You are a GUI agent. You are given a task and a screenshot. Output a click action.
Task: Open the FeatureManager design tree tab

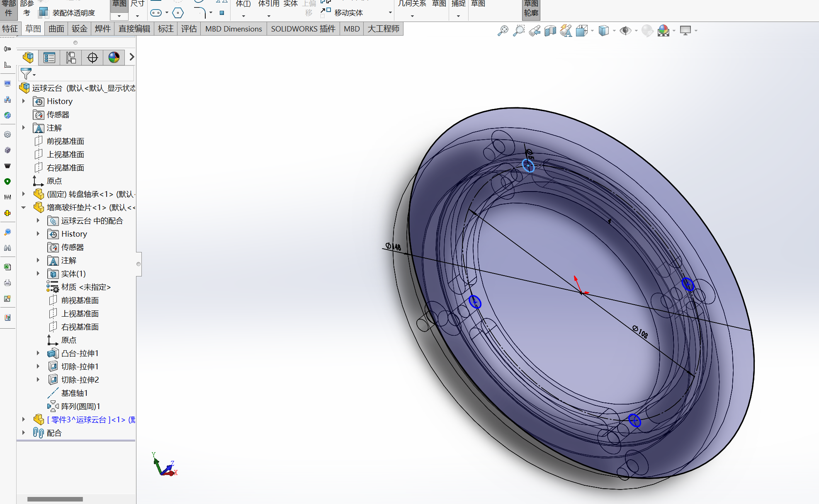point(28,57)
